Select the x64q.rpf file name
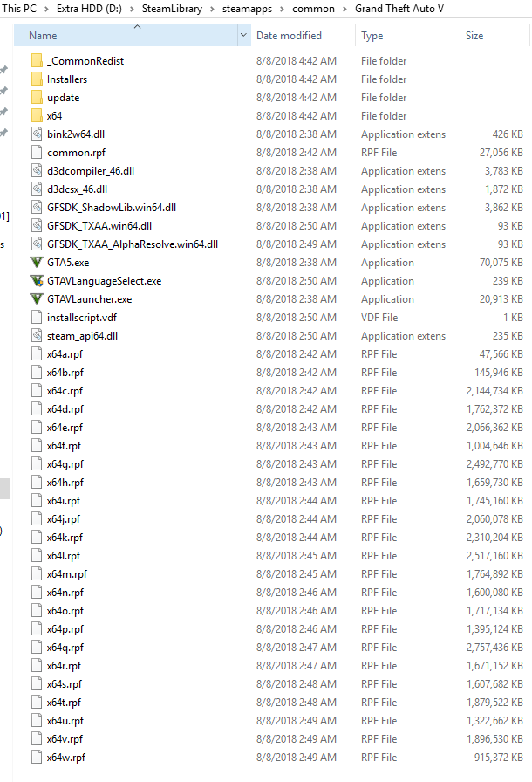The image size is (532, 782). coord(65,648)
